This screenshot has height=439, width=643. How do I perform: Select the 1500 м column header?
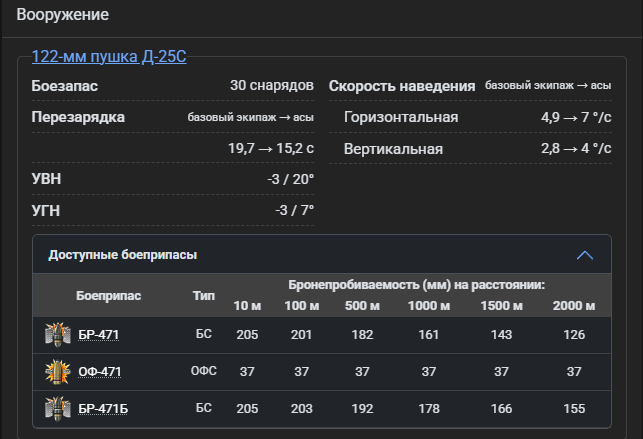[502, 306]
